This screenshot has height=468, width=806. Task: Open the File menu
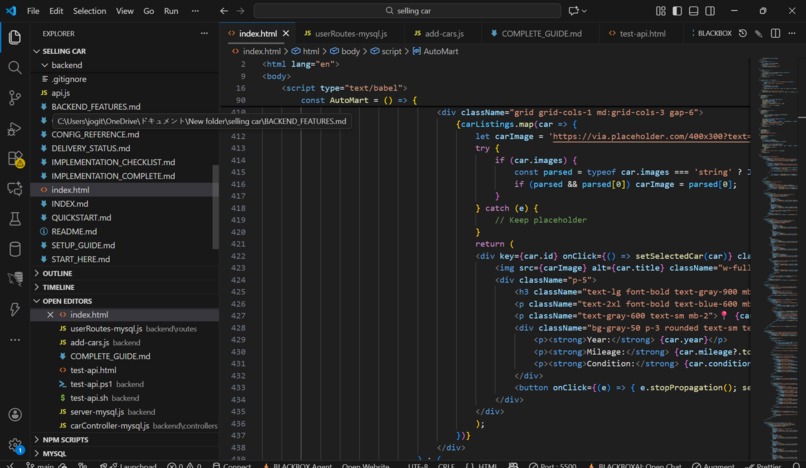(33, 11)
